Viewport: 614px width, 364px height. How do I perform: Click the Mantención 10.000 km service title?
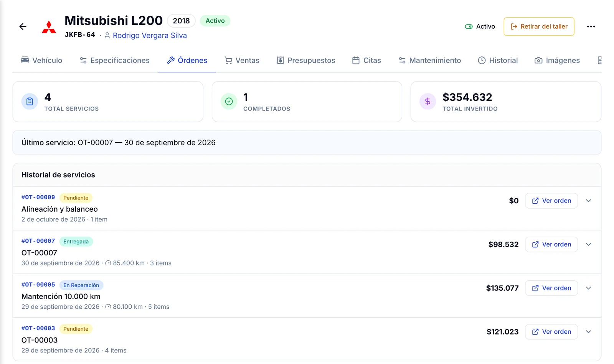pyautogui.click(x=61, y=296)
